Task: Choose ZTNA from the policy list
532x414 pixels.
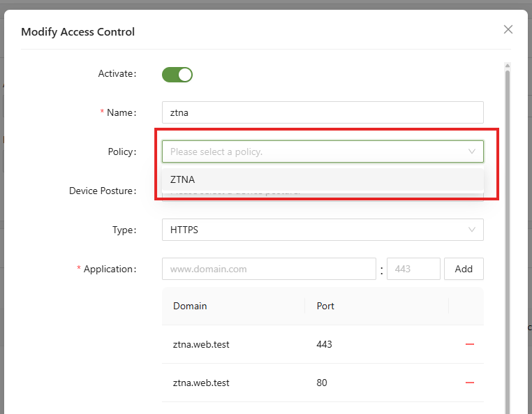Action: (x=183, y=179)
